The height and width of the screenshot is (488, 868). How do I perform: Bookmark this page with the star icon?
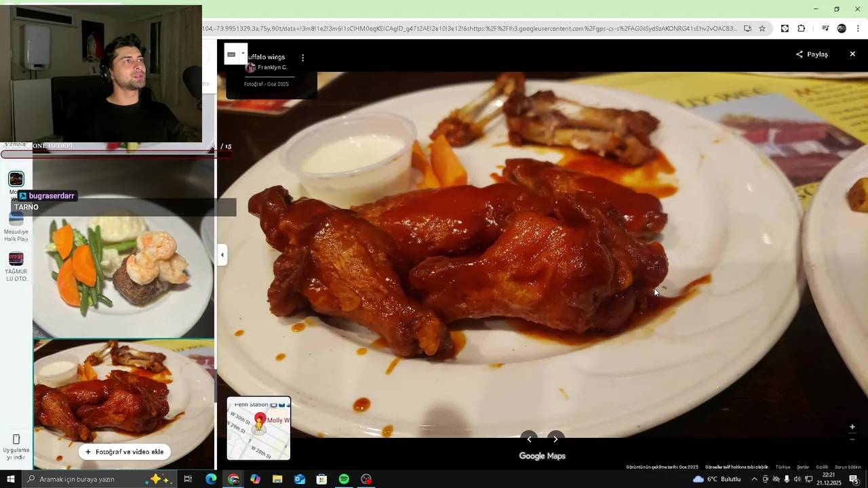762,28
